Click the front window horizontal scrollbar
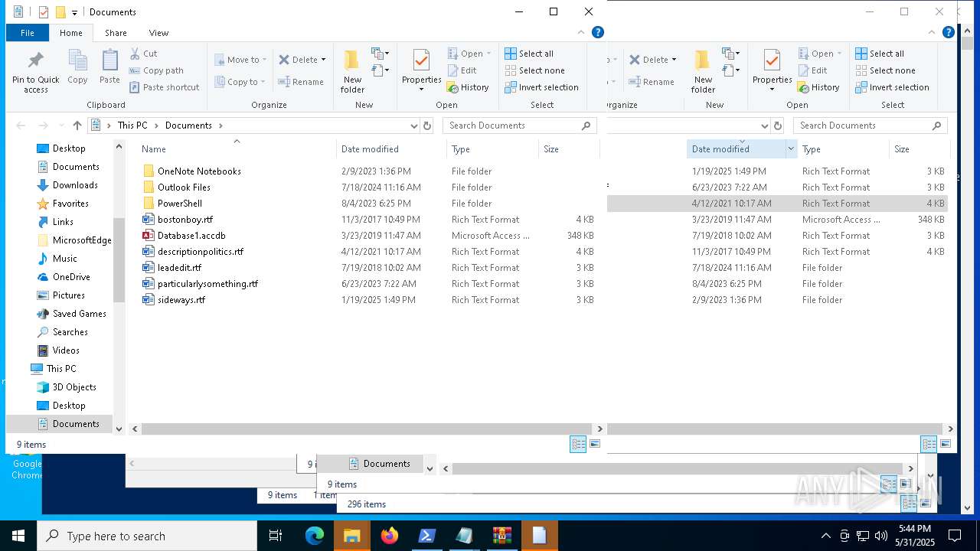980x551 pixels. point(367,429)
